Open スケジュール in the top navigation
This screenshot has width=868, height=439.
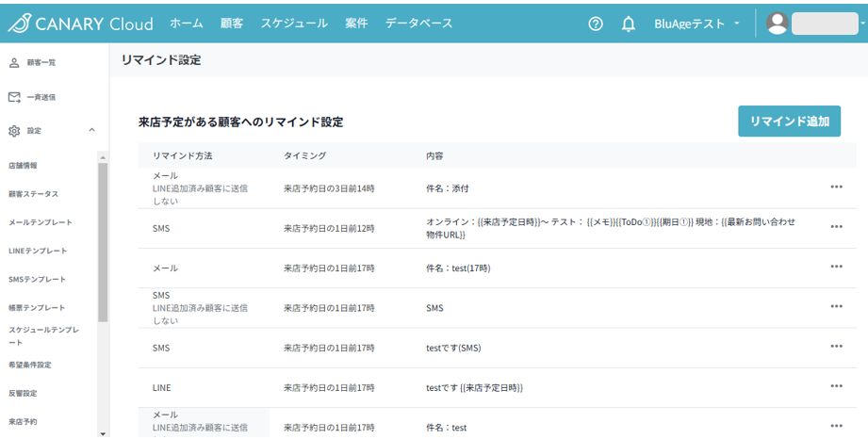[294, 24]
